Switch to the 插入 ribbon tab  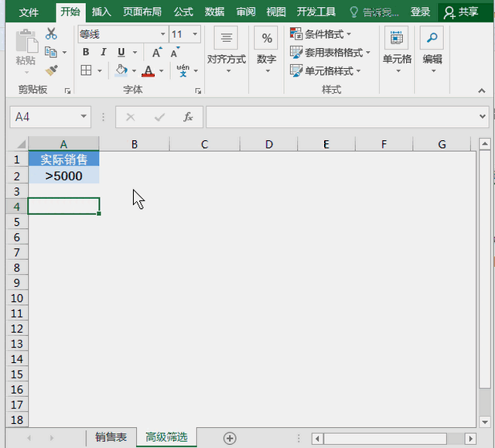click(101, 12)
